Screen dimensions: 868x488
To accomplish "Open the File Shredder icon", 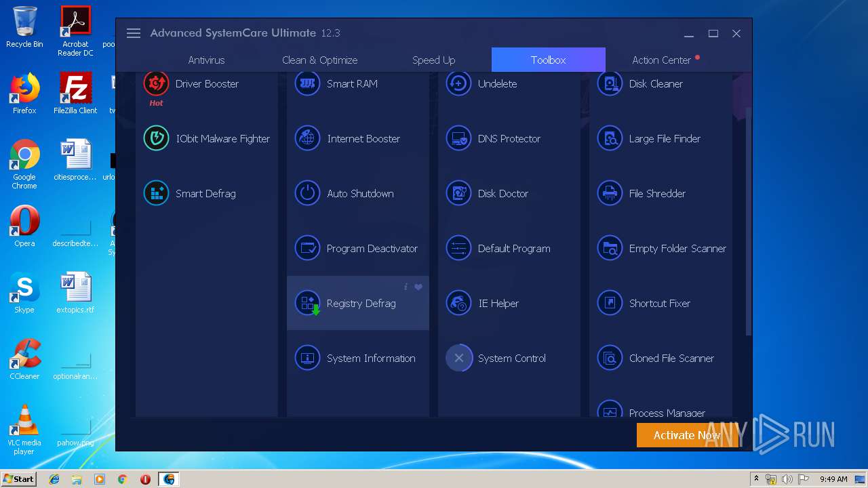I will coord(610,193).
